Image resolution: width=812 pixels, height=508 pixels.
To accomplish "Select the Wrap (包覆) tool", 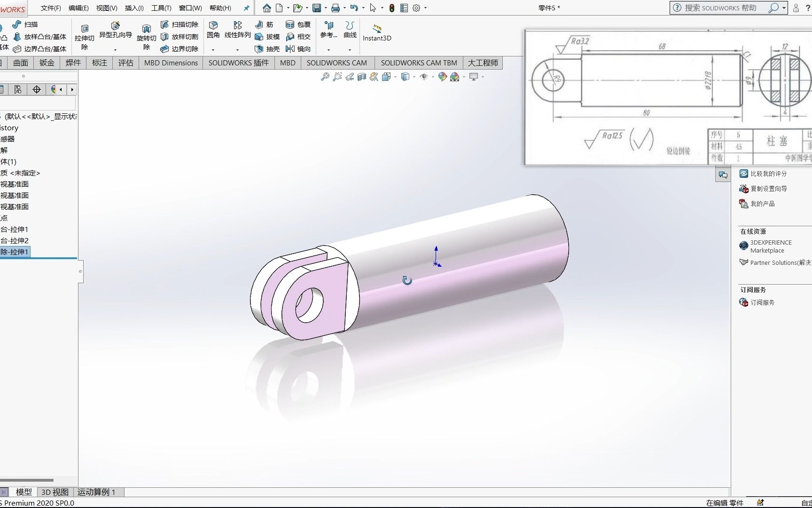I will click(x=298, y=24).
